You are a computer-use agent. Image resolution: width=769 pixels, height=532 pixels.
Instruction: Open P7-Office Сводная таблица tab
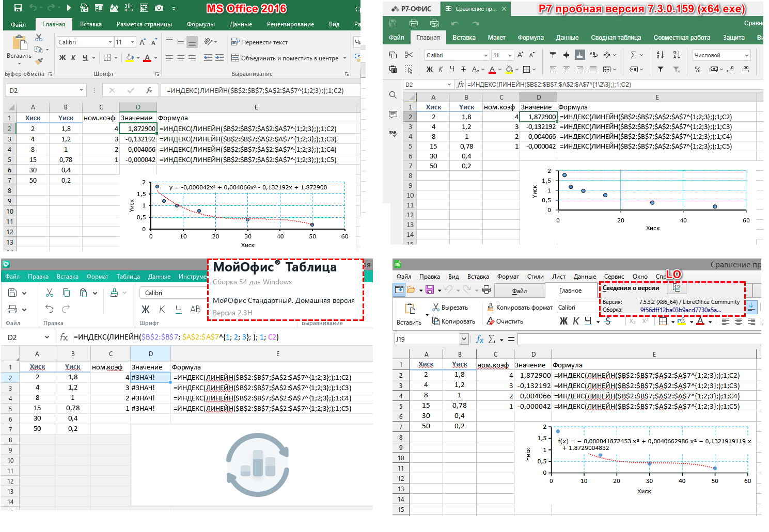coord(616,37)
